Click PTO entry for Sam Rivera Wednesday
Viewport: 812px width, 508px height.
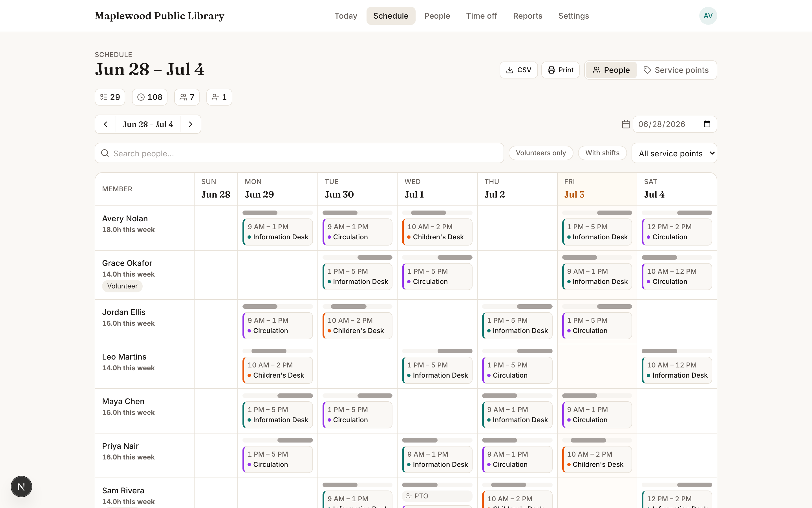437,496
